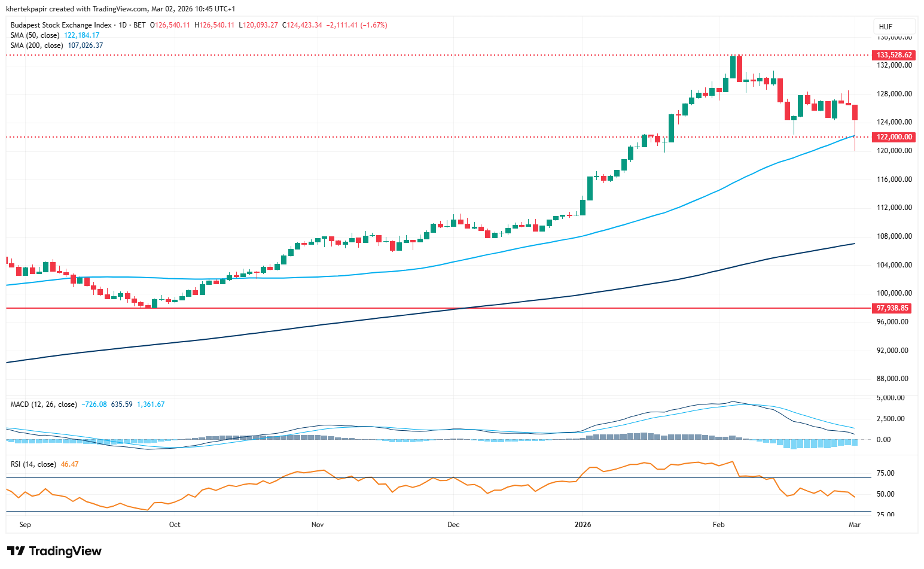Click the SMA (200, close) legend label
This screenshot has height=569, width=924.
click(36, 45)
